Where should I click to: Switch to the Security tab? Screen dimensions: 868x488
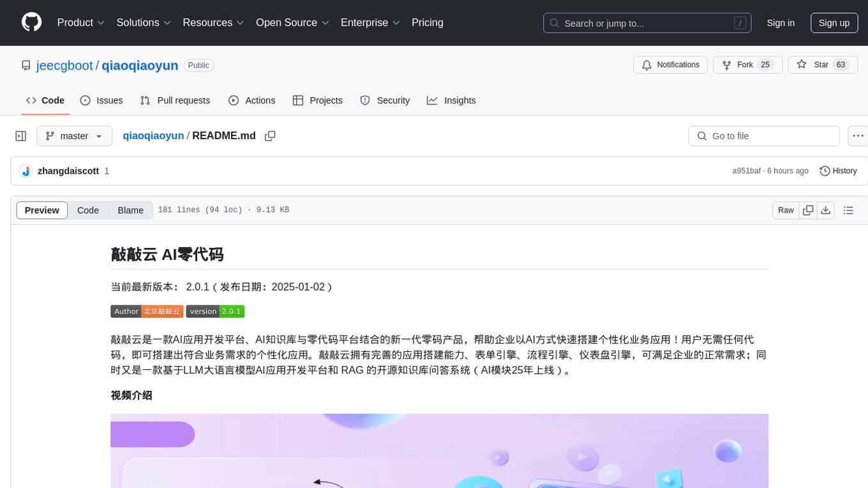(x=385, y=100)
